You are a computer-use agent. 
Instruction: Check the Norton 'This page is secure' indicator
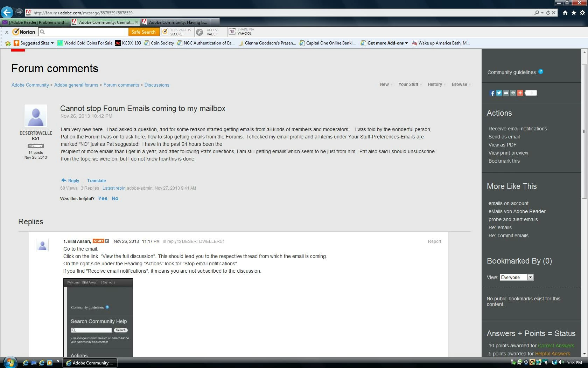(x=177, y=32)
